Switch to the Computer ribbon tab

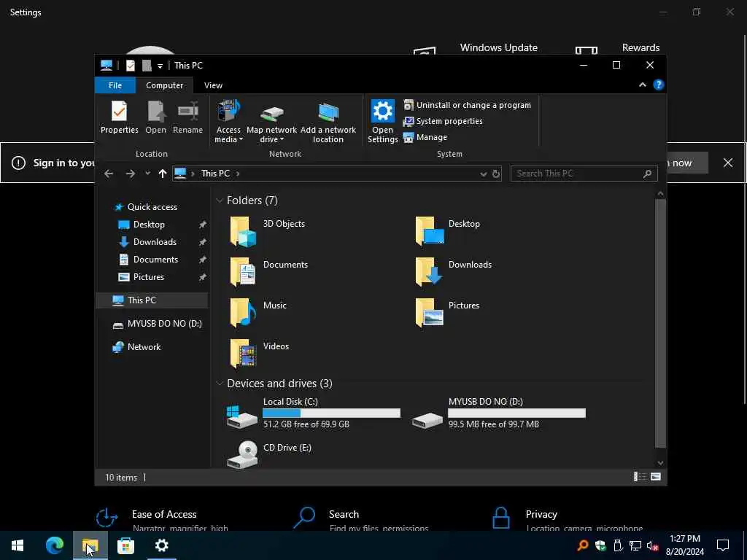164,85
